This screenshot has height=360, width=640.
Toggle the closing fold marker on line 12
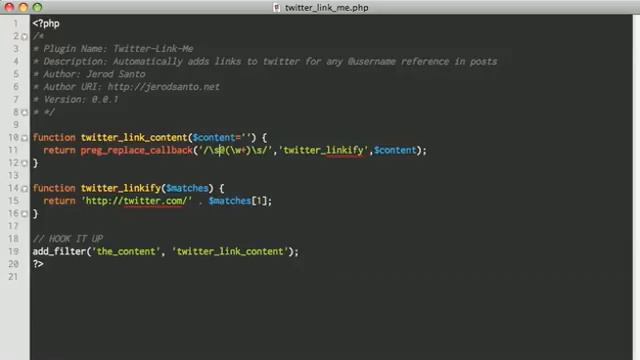pos(24,163)
